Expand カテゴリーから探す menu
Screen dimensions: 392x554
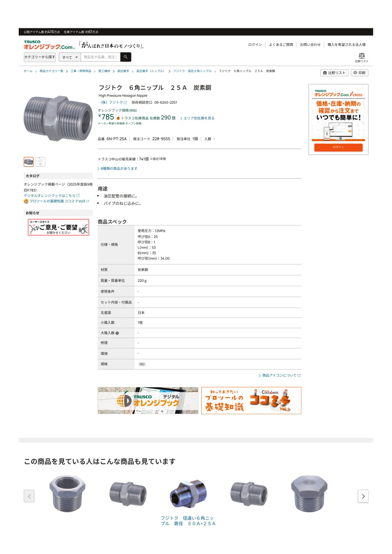tap(40, 57)
